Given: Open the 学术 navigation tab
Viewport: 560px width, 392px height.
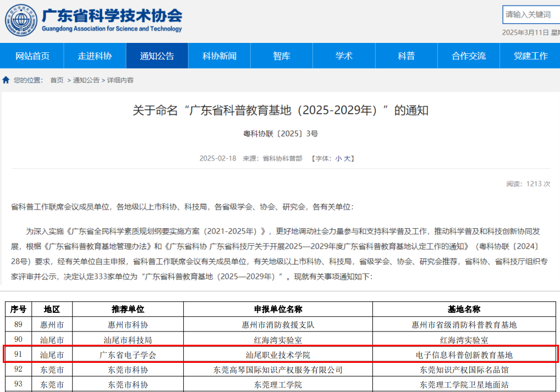Looking at the screenshot, I should (x=344, y=56).
